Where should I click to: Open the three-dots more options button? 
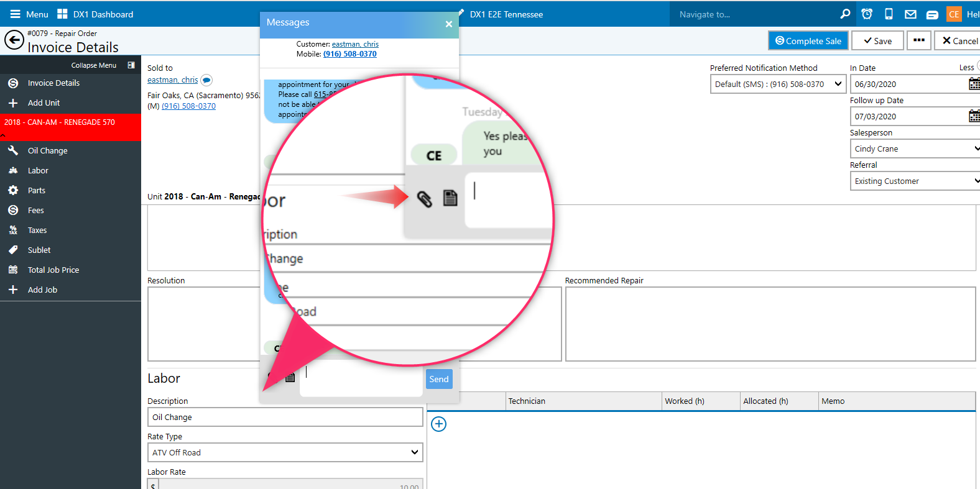pyautogui.click(x=919, y=40)
